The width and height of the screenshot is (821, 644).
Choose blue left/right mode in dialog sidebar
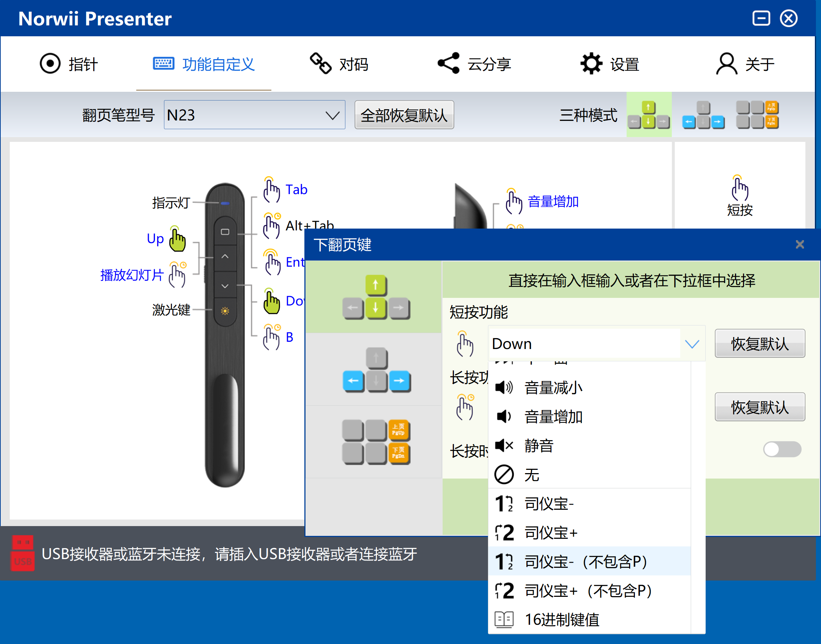pos(373,369)
